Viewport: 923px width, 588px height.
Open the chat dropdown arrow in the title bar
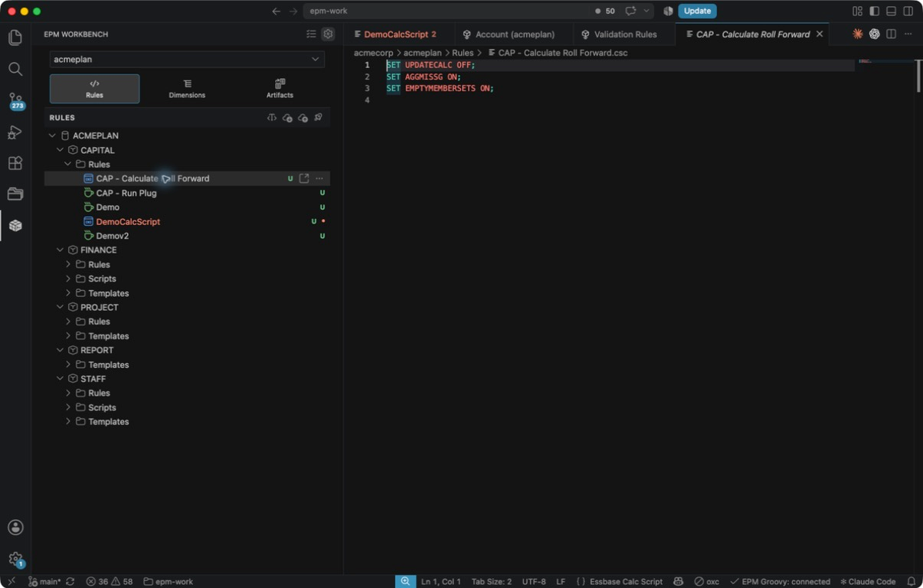(647, 11)
